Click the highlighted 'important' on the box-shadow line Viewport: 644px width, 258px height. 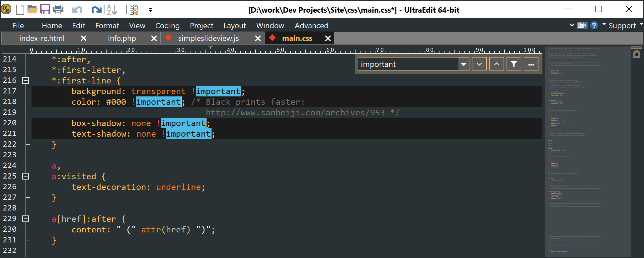(x=184, y=123)
